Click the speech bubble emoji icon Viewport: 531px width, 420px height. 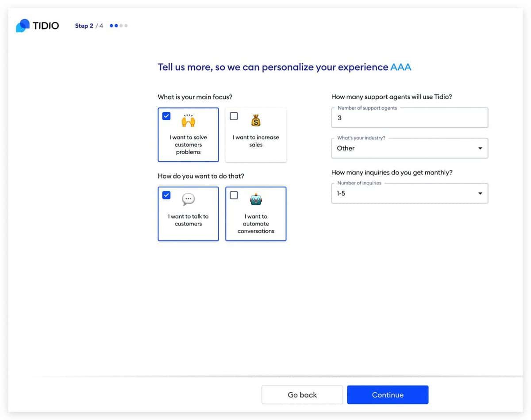188,199
